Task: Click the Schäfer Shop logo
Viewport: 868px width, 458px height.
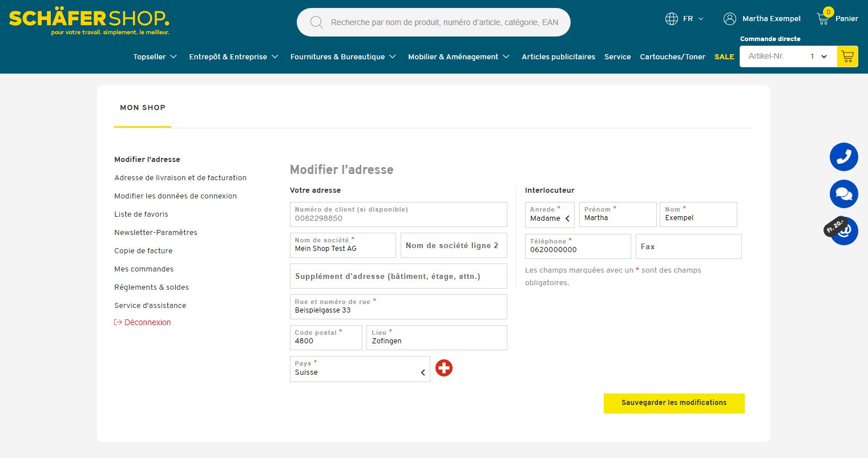Action: point(89,22)
